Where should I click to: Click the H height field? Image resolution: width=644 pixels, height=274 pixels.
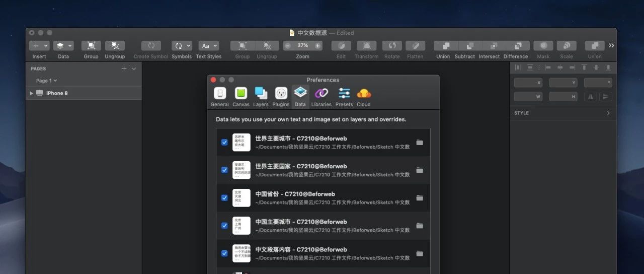(x=563, y=97)
